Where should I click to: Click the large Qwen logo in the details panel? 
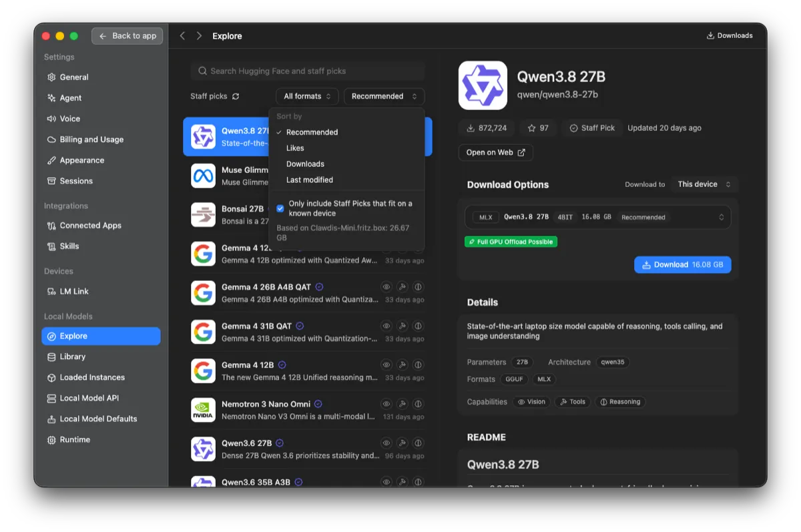(x=483, y=85)
